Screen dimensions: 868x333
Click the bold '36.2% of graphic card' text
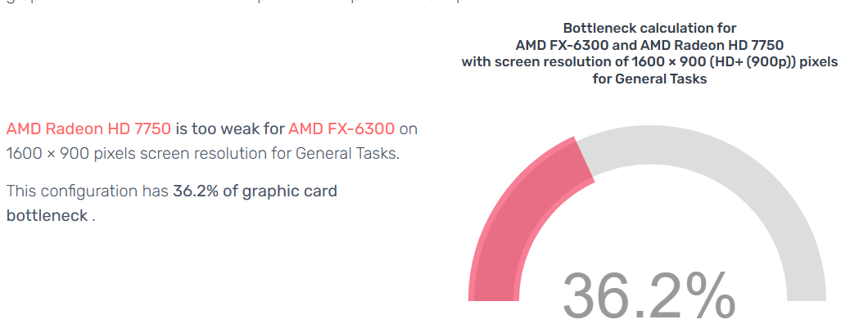click(255, 191)
